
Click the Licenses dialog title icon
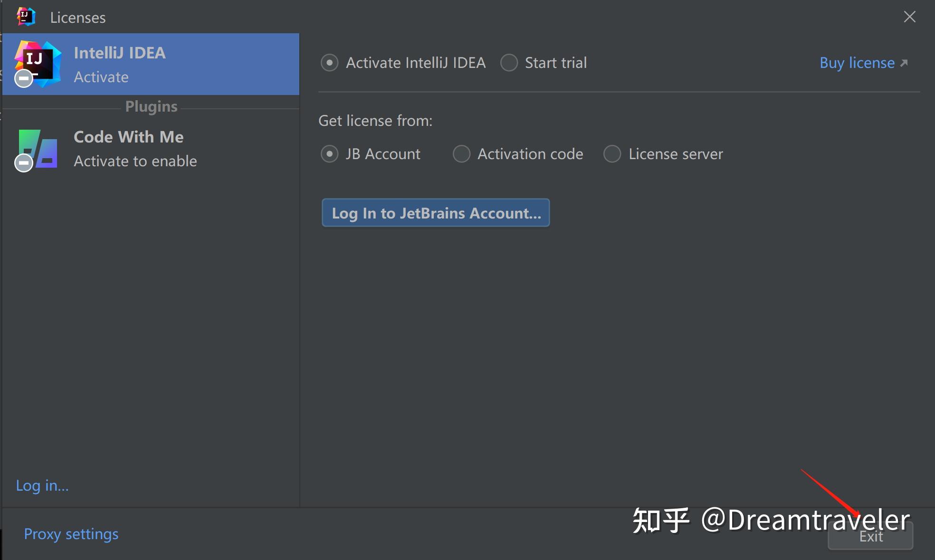click(x=26, y=16)
